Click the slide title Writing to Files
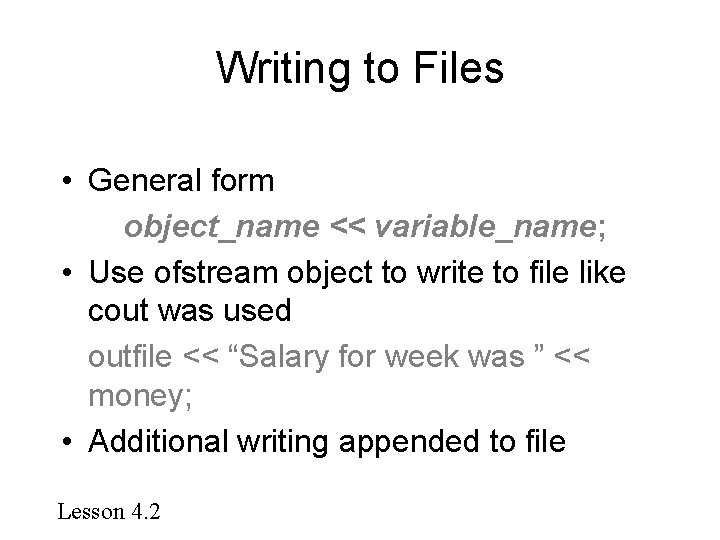The height and width of the screenshot is (540, 720). pyautogui.click(x=360, y=69)
